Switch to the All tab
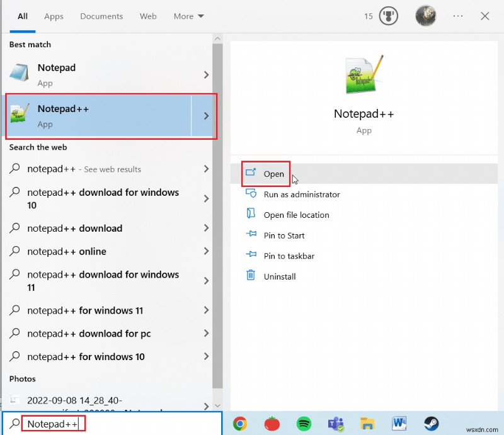Screen dimensions: 504x435 click(x=23, y=16)
